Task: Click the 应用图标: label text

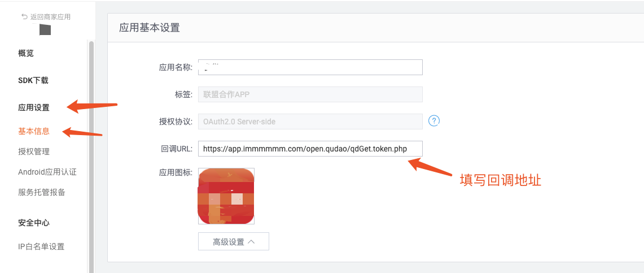Action: point(176,173)
